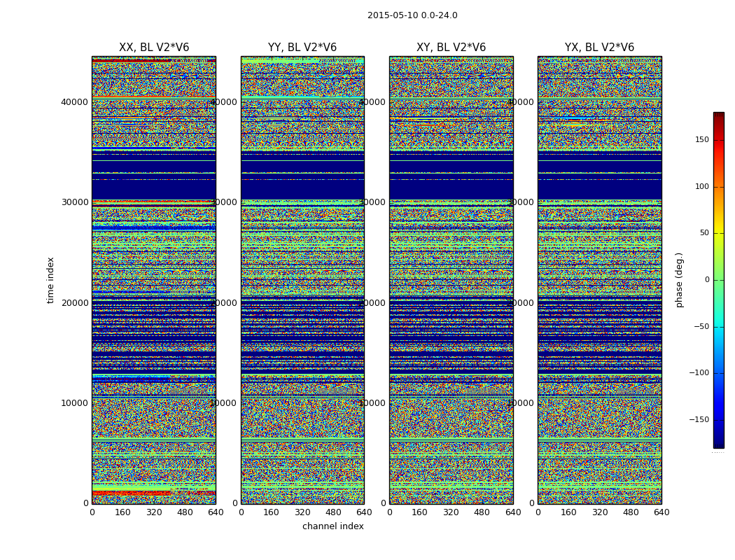
Task: Click the "XY, BL V2*V6" subplot title
Action: point(451,48)
